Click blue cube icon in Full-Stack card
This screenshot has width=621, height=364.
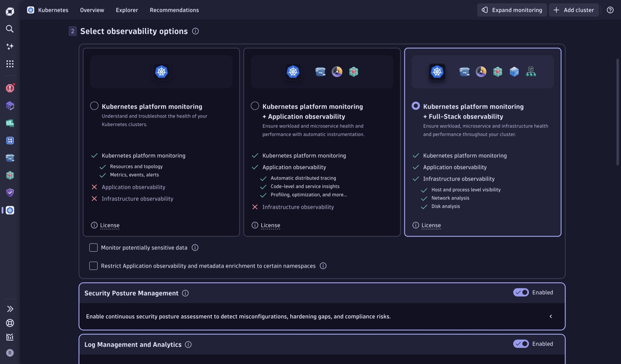coord(514,72)
